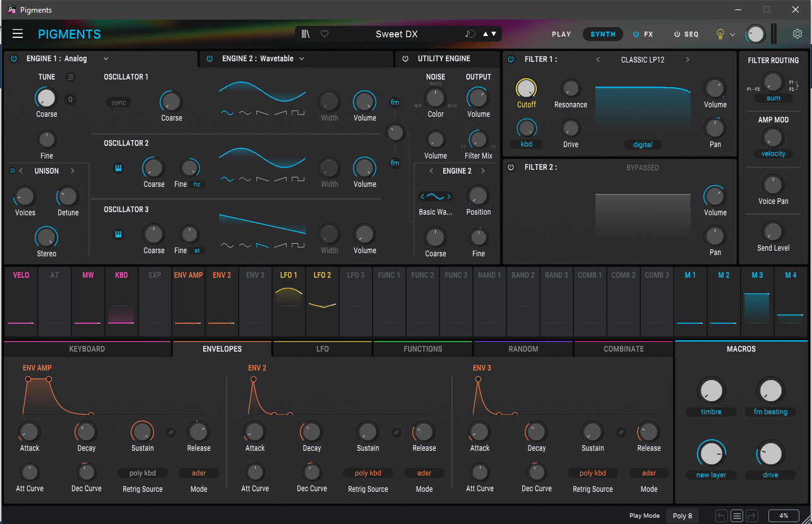Toggle Oscillator 3 keyboard tracking
The height and width of the screenshot is (524, 812).
(x=118, y=234)
